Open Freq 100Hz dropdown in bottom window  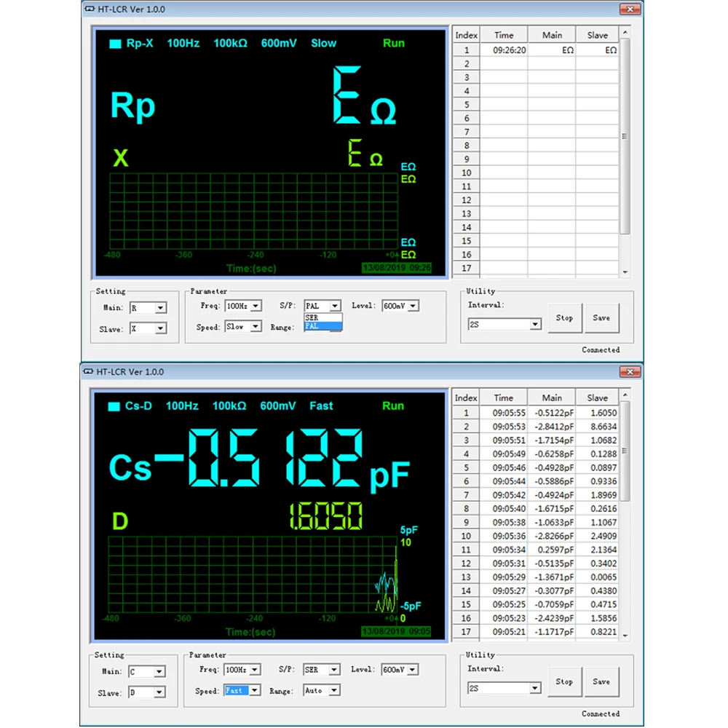(242, 670)
